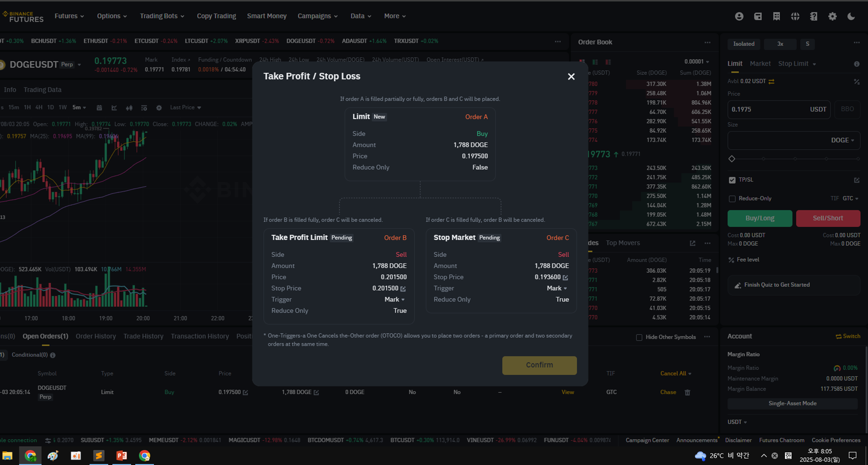Open the chart settings gear icon
This screenshot has width=868, height=465.
(x=159, y=108)
